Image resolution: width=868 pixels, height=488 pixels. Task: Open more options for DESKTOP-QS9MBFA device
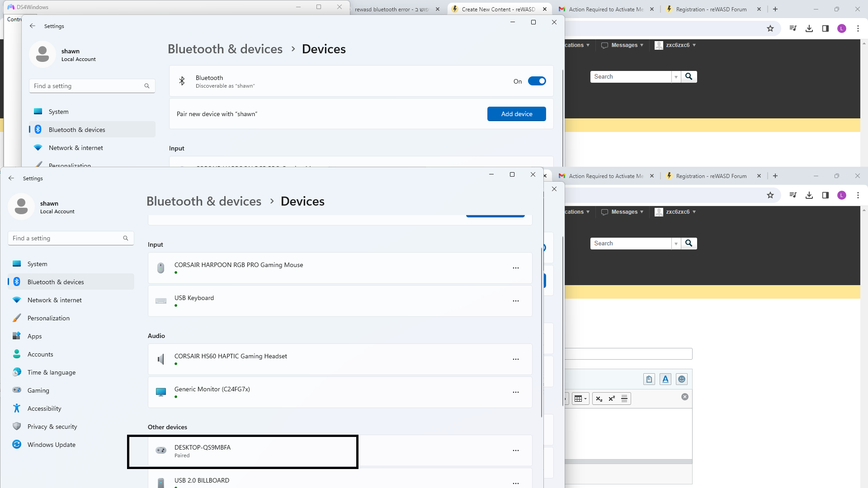(516, 450)
